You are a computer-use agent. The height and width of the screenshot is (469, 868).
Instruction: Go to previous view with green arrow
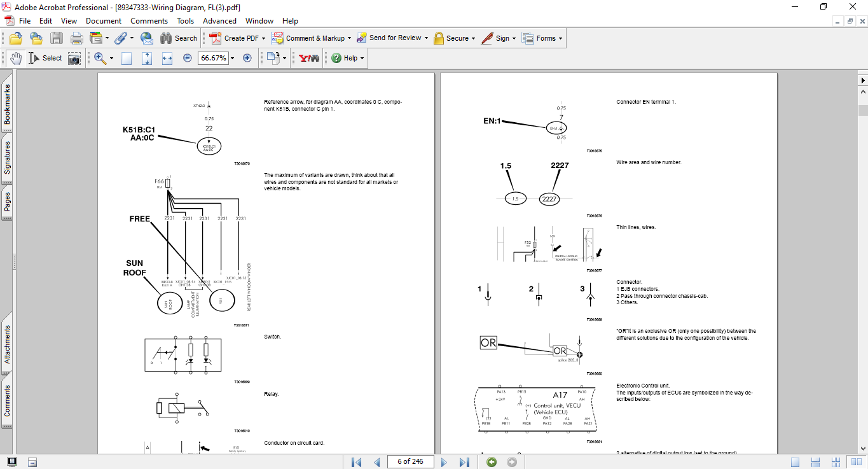pos(492,462)
